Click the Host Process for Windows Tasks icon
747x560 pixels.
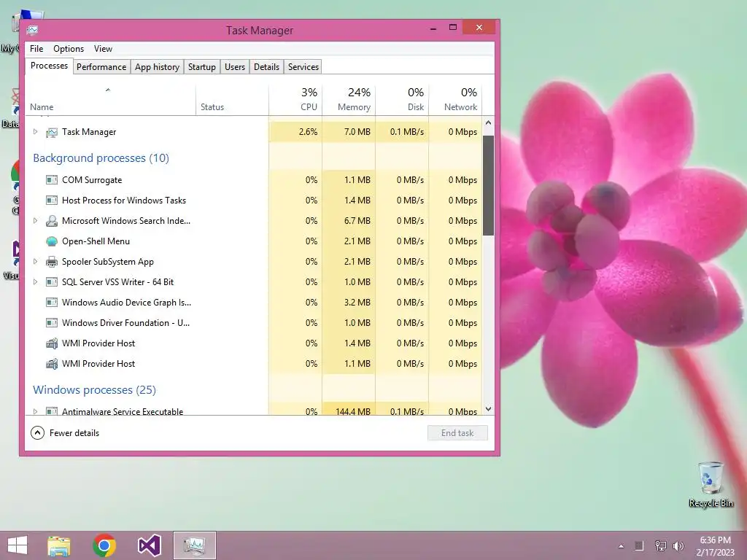click(52, 201)
